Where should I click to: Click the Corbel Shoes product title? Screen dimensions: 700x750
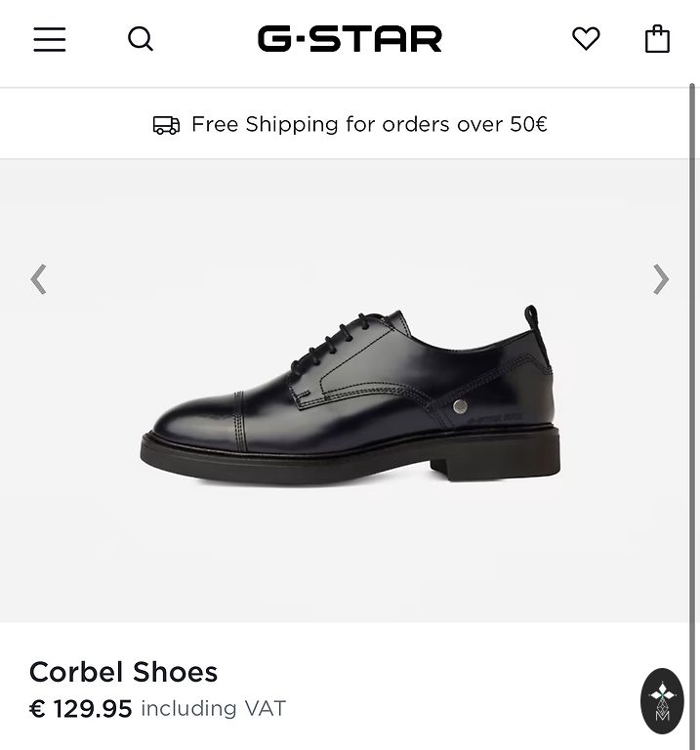coord(123,672)
